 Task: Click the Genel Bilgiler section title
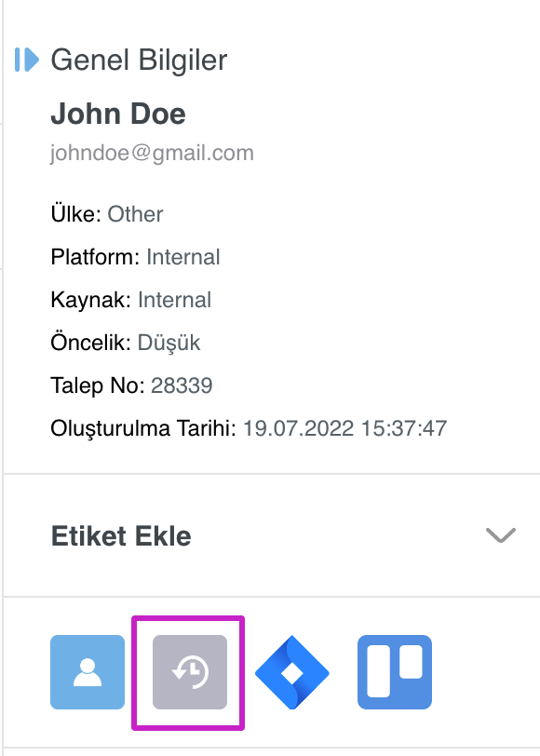139,60
